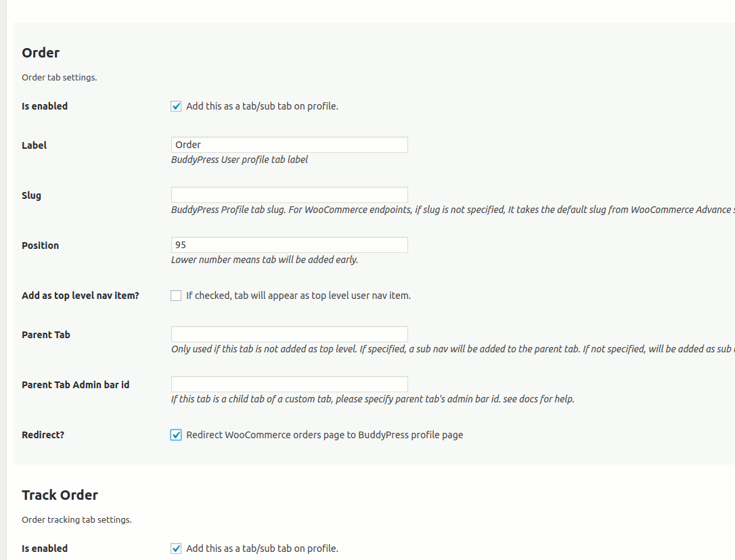Click into the empty Slug field

pyautogui.click(x=289, y=195)
